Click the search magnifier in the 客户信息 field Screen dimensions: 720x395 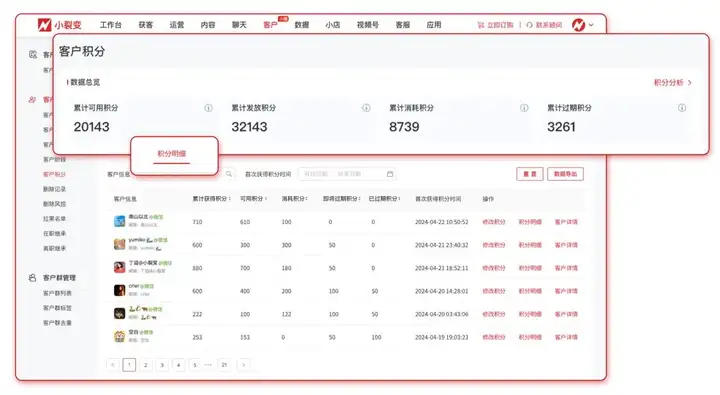point(229,174)
